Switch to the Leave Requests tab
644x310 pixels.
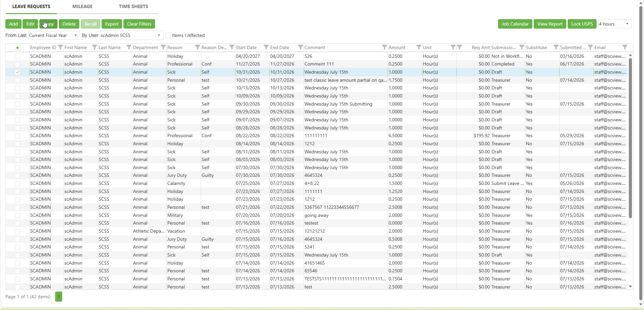click(31, 6)
